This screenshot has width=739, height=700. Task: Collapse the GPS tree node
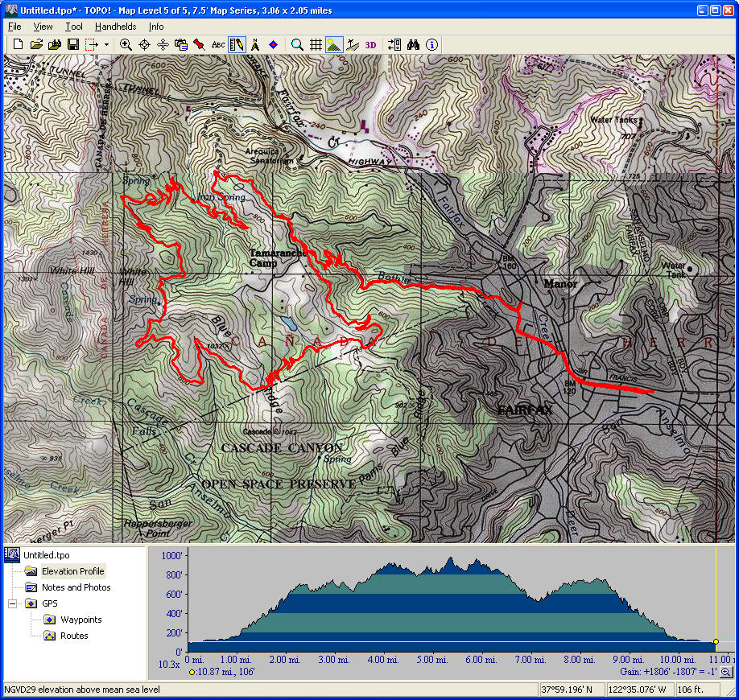[x=13, y=603]
